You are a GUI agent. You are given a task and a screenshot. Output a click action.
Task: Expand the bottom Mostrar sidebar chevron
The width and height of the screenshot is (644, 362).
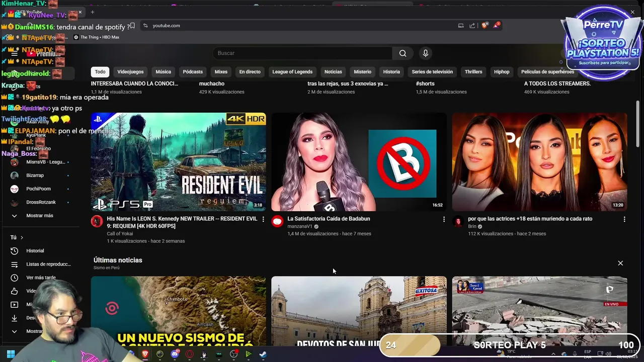pyautogui.click(x=14, y=331)
